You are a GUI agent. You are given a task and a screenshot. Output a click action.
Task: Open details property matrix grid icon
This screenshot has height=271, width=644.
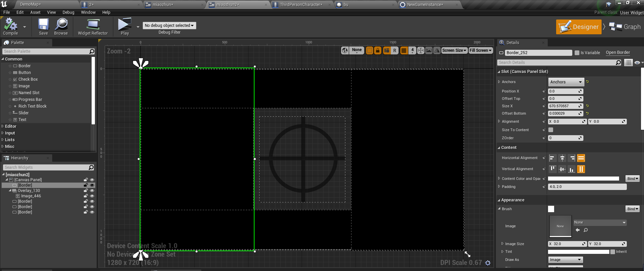click(x=628, y=63)
